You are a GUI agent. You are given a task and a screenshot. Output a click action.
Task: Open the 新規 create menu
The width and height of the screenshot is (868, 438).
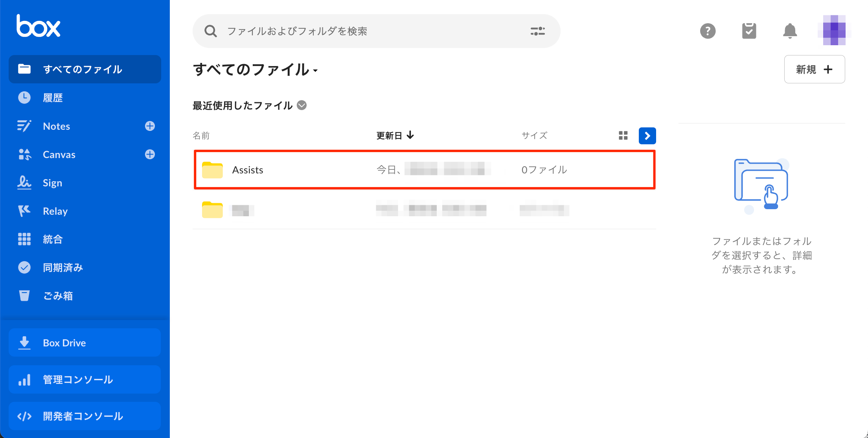click(814, 69)
